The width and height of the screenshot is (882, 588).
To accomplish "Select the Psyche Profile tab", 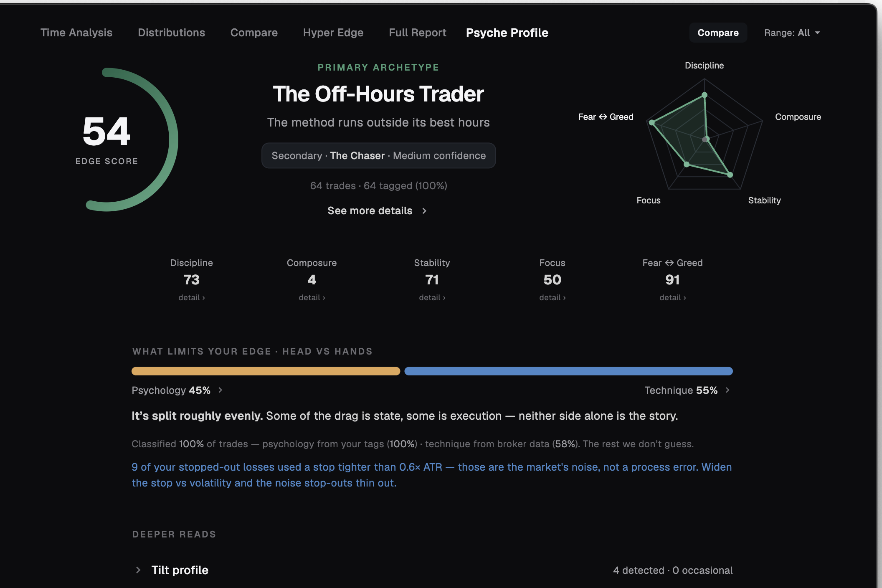I will pyautogui.click(x=507, y=33).
